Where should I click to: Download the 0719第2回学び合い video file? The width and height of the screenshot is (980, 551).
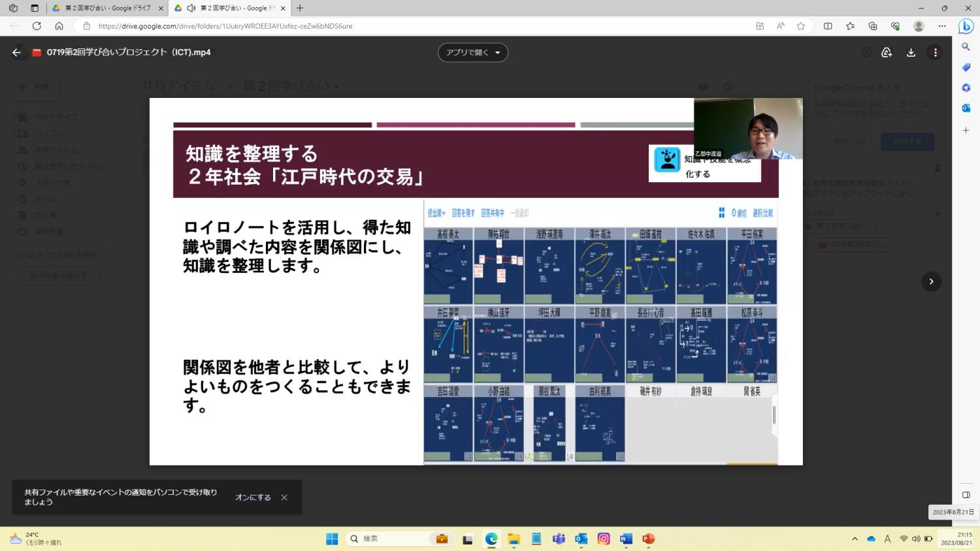click(911, 52)
